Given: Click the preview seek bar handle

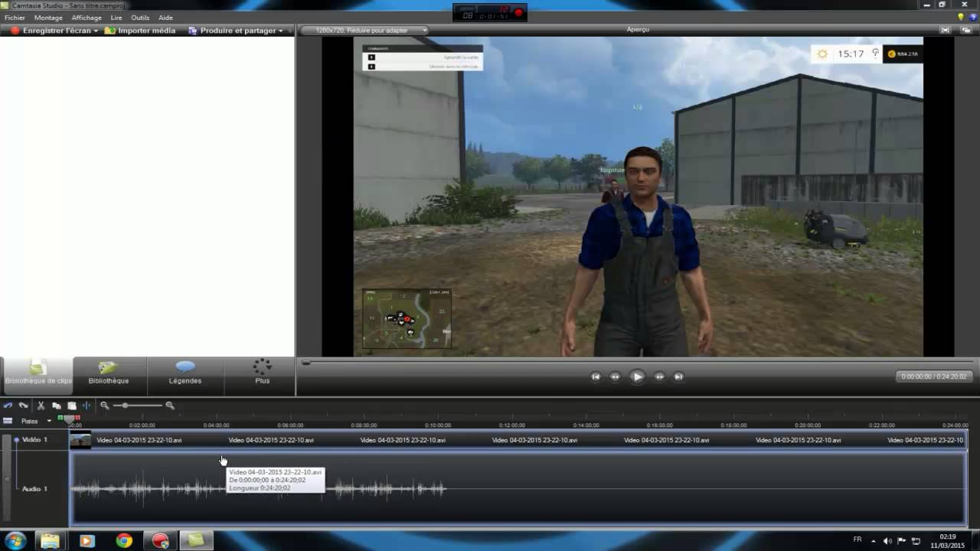Looking at the screenshot, I should pos(306,363).
